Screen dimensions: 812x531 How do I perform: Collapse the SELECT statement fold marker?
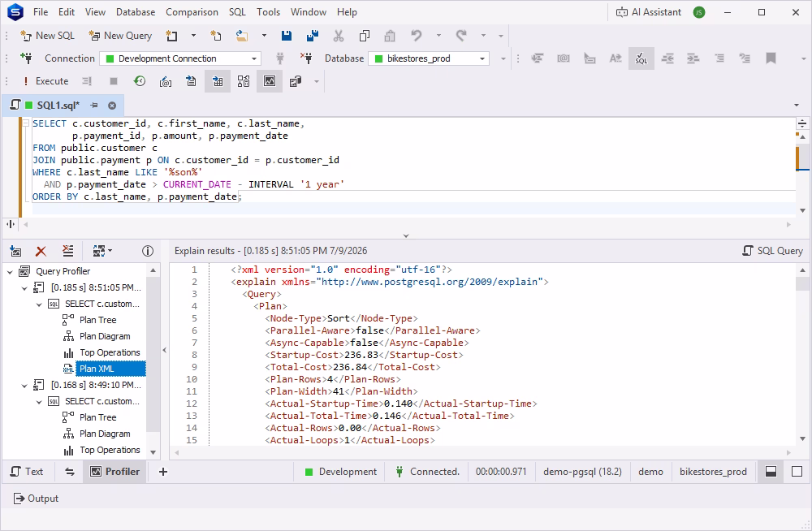click(25, 123)
